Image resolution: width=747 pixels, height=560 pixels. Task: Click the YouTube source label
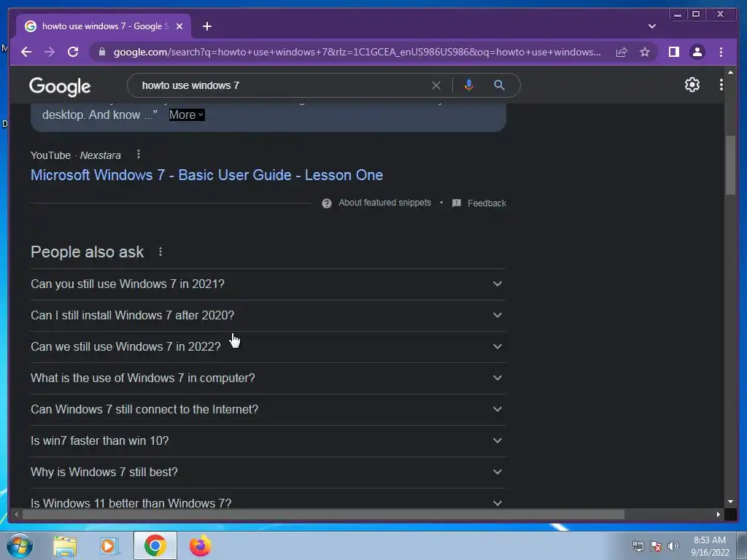50,156
